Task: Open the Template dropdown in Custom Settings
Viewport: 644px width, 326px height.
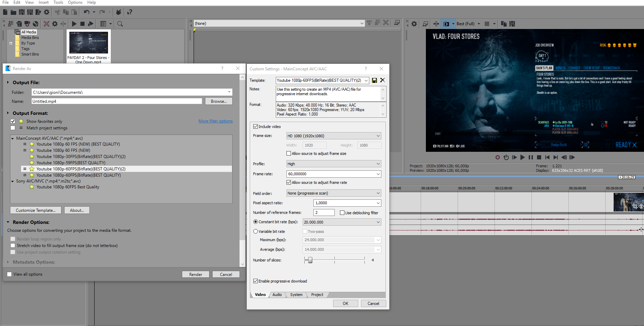Action: pos(366,80)
